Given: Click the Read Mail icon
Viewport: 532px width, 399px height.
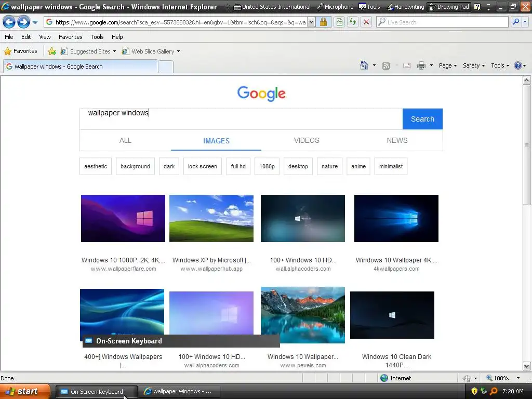Looking at the screenshot, I should [x=407, y=65].
